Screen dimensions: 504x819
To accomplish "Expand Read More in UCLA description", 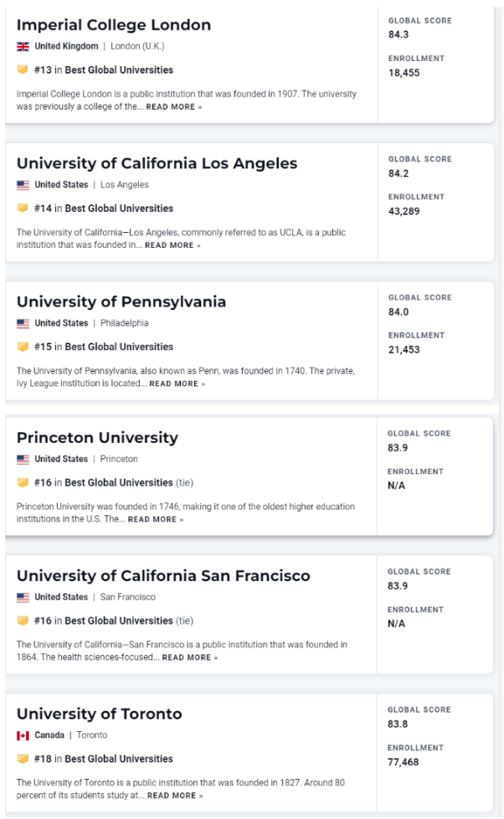I will (x=172, y=245).
